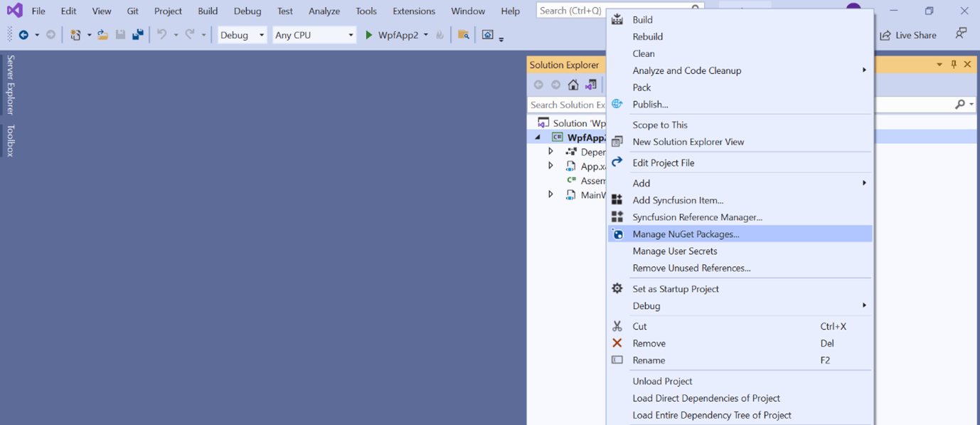Click the Cut scissors icon in context menu
The height and width of the screenshot is (425, 980).
[x=617, y=326]
